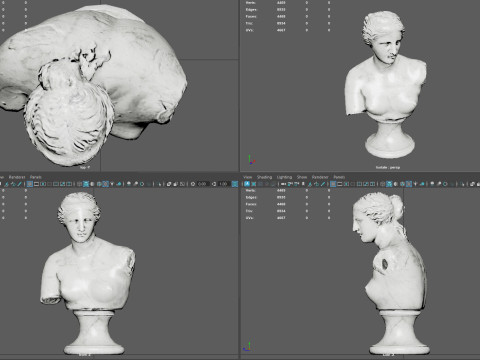The width and height of the screenshot is (480, 360).
Task: Toggle the grid in the front panel toolbar
Action: tap(30, 184)
